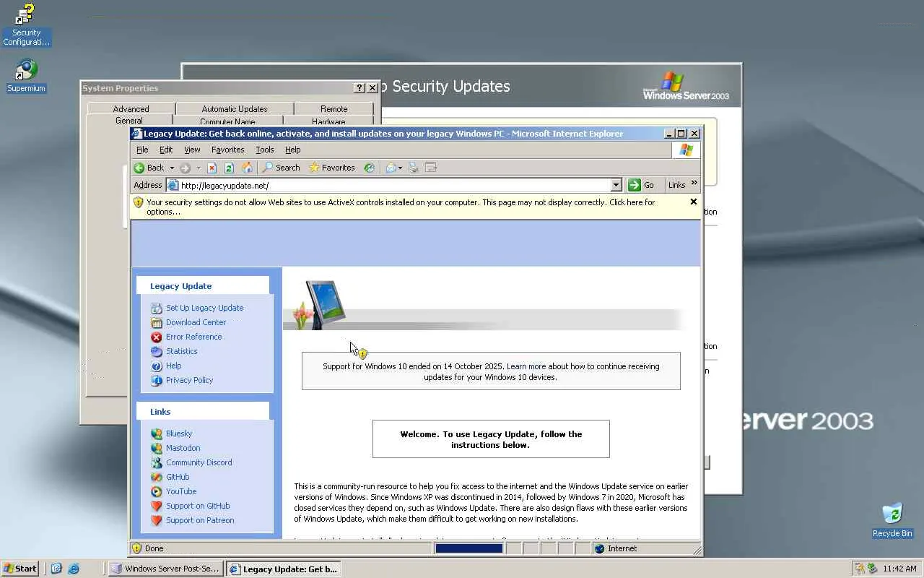Image resolution: width=924 pixels, height=578 pixels.
Task: Close the ActiveX information bar
Action: [694, 202]
